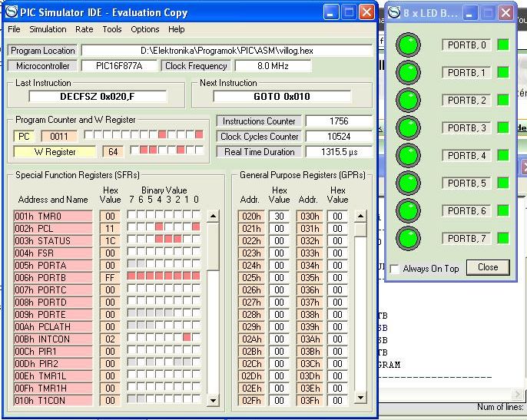Click the 003h STATUS register name
The height and width of the screenshot is (420, 527).
(x=53, y=241)
